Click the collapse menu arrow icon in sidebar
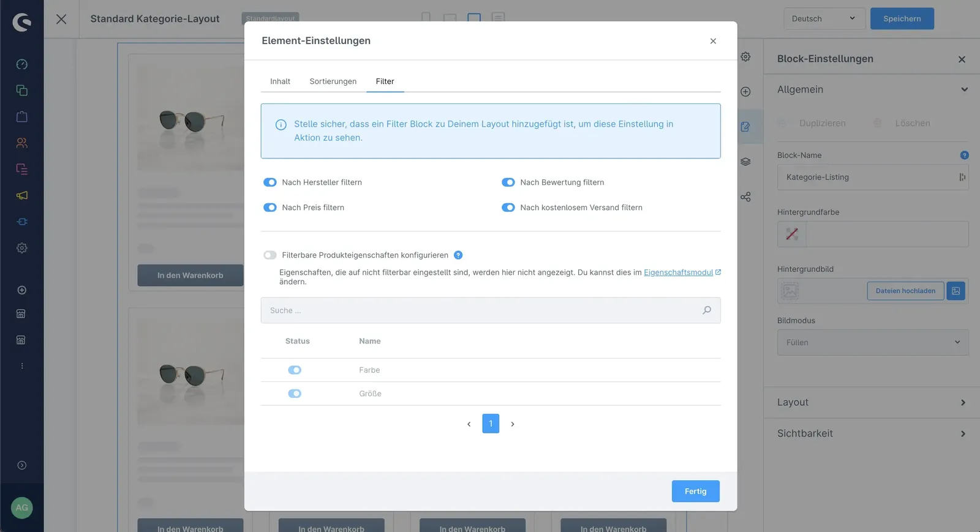This screenshot has width=980, height=532. [x=22, y=465]
